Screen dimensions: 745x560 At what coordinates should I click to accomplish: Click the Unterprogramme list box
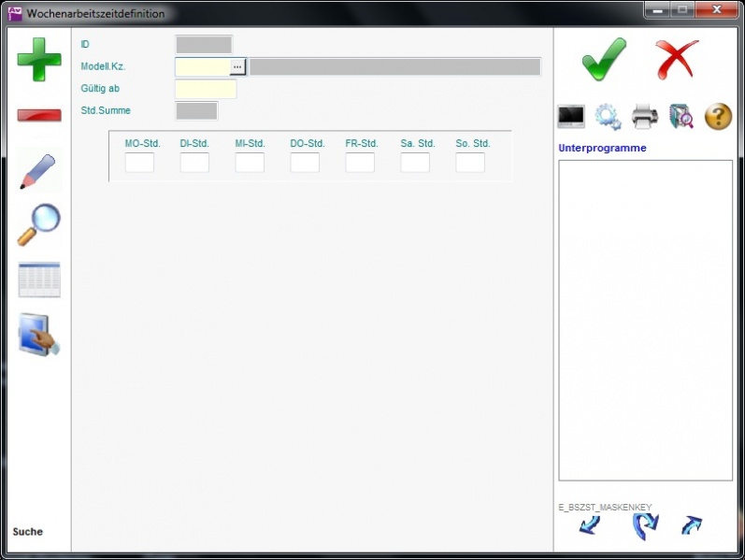tap(645, 320)
